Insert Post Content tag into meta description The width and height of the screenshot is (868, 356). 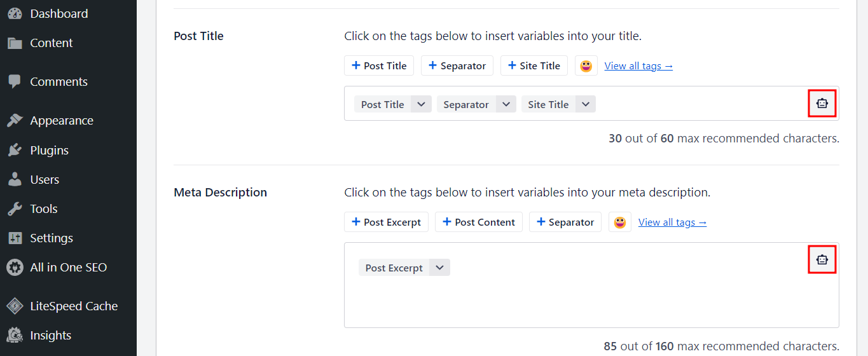[479, 222]
